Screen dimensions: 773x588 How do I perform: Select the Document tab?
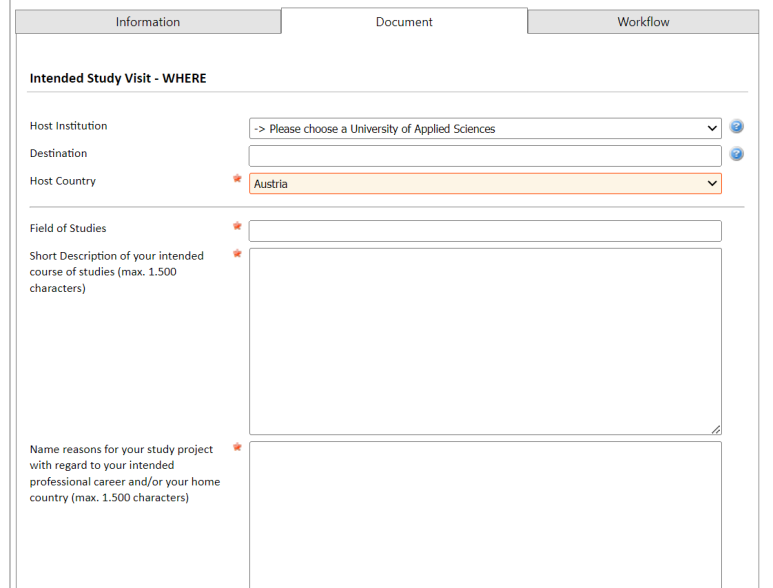click(404, 22)
